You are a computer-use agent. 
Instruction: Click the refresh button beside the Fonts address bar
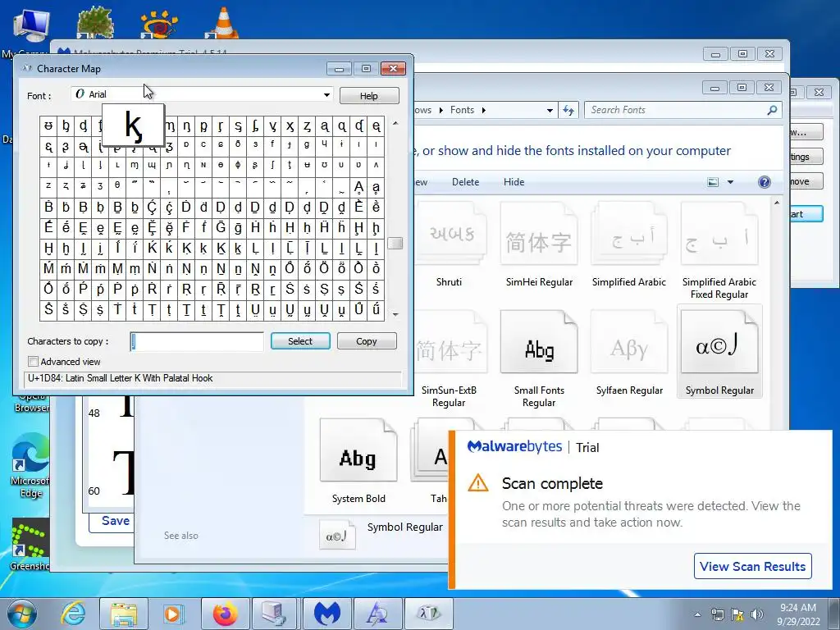coord(568,111)
